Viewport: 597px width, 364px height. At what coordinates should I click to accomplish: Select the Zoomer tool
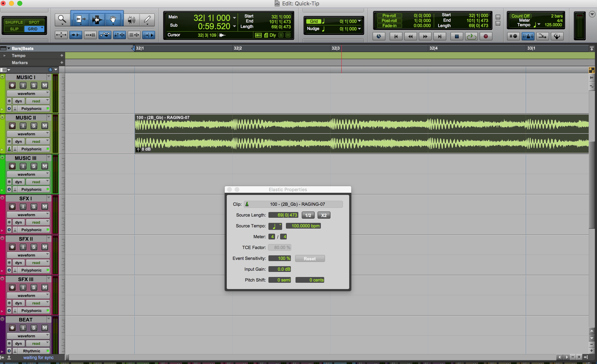coord(62,19)
